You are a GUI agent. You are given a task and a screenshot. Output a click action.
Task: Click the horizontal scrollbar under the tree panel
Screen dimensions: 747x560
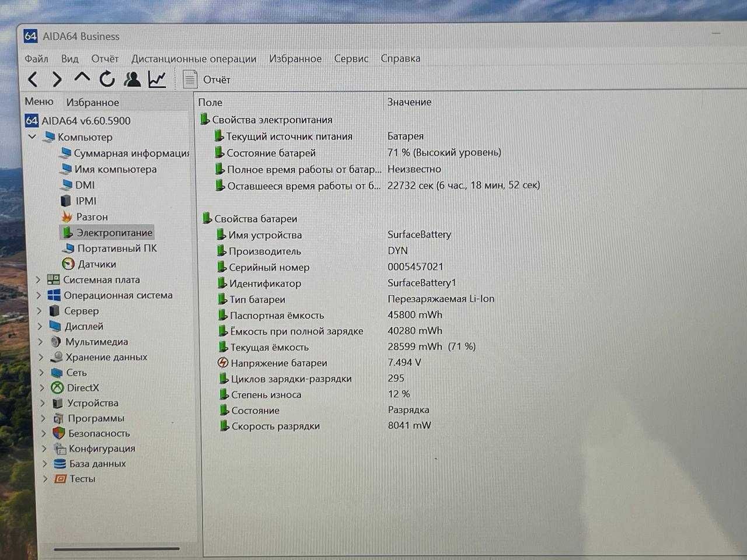[x=116, y=548]
